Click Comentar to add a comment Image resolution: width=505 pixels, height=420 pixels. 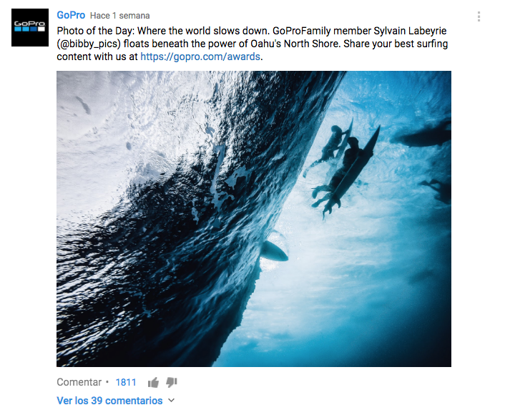79,382
